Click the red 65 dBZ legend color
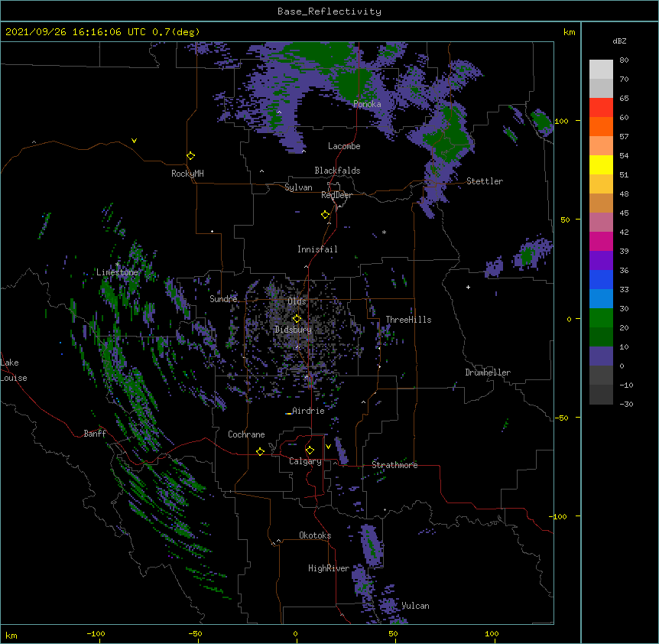The height and width of the screenshot is (644, 659). [601, 107]
